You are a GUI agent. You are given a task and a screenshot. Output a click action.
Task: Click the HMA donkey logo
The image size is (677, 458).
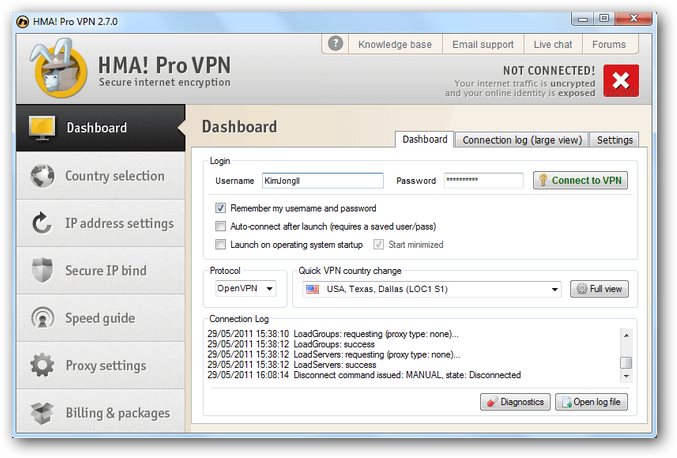pos(58,68)
